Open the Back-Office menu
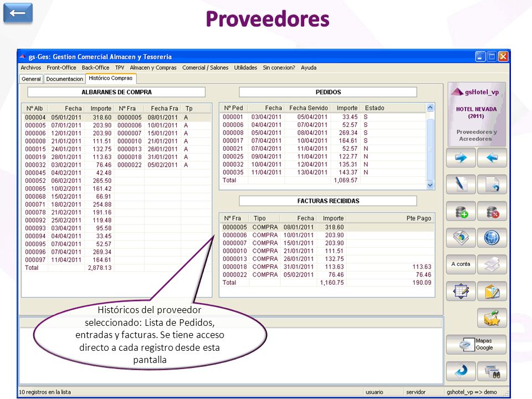532x399 pixels. (95, 68)
